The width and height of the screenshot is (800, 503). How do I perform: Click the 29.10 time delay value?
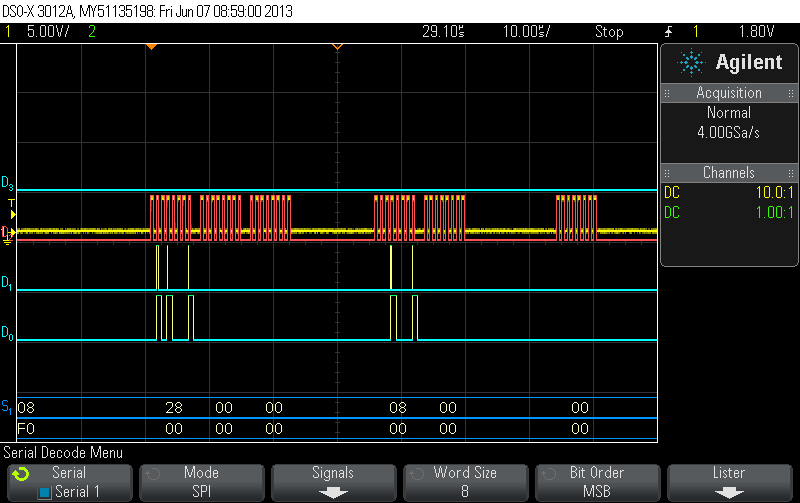pyautogui.click(x=443, y=32)
